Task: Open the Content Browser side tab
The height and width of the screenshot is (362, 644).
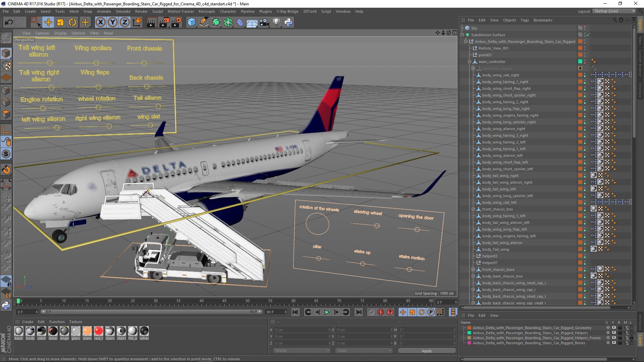Action: 640,63
